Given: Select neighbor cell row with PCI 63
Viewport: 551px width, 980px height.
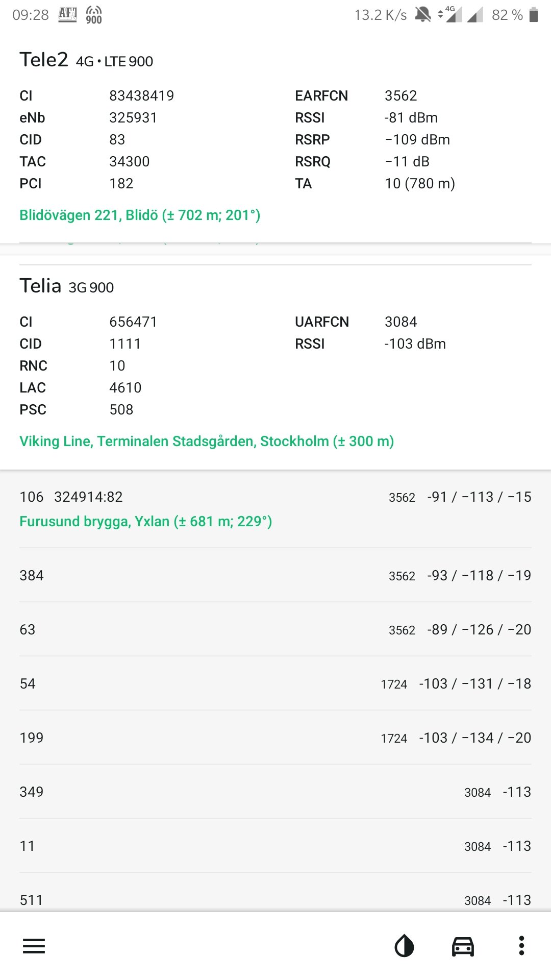Looking at the screenshot, I should [x=275, y=629].
